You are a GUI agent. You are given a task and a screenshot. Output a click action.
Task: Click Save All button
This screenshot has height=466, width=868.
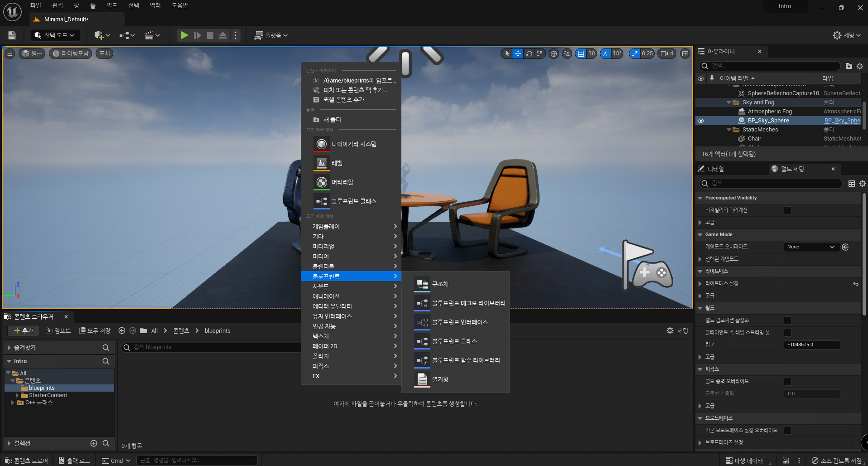(x=95, y=330)
